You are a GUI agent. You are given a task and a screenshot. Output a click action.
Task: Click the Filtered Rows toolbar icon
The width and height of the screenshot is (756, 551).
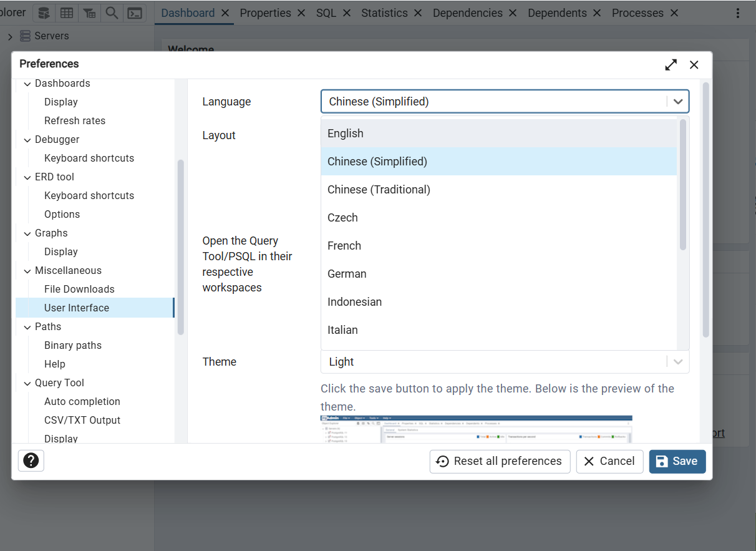(89, 13)
